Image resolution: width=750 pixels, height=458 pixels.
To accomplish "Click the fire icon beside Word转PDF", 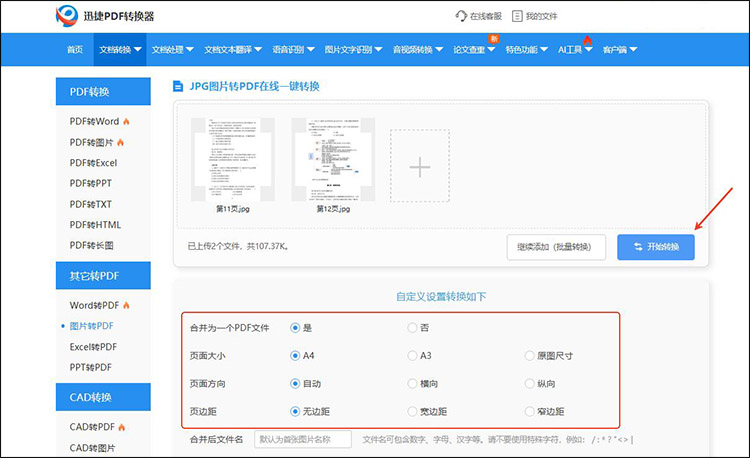I will pos(126,305).
